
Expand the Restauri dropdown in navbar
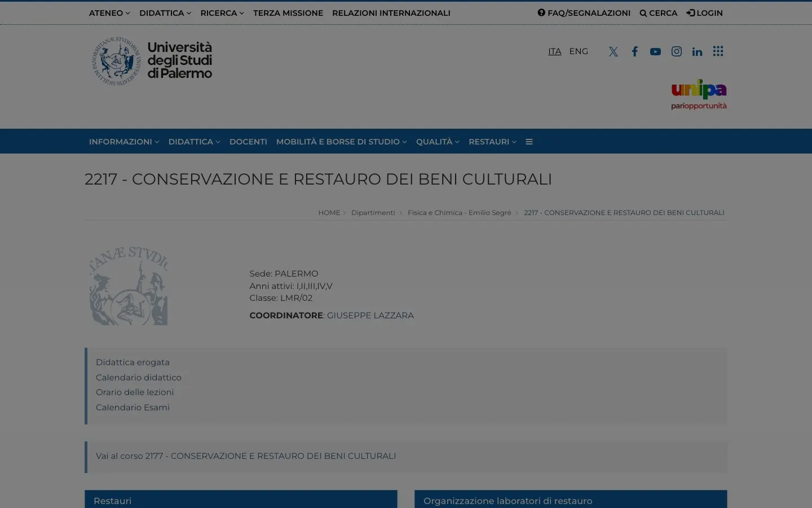(492, 142)
